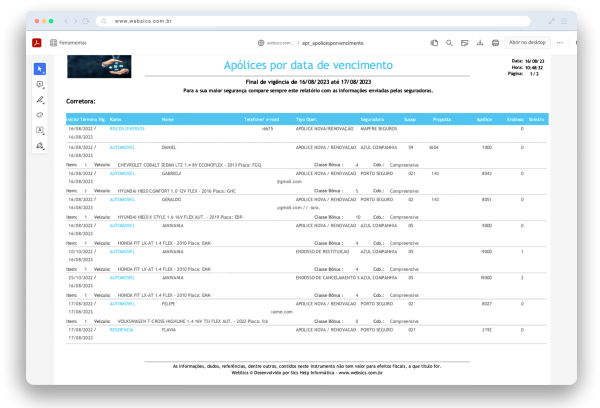Choose the highlighter pen tool

40,100
